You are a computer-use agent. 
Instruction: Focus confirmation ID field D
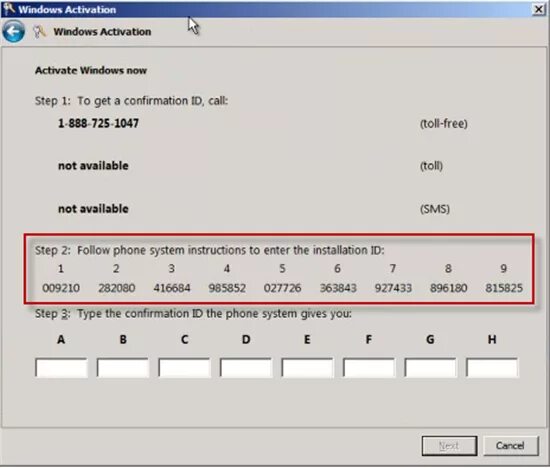[246, 368]
